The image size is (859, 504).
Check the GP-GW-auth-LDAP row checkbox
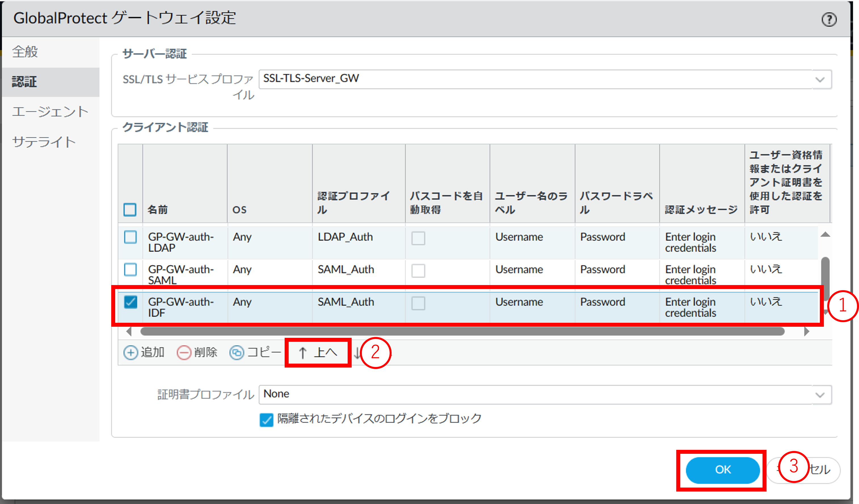130,237
